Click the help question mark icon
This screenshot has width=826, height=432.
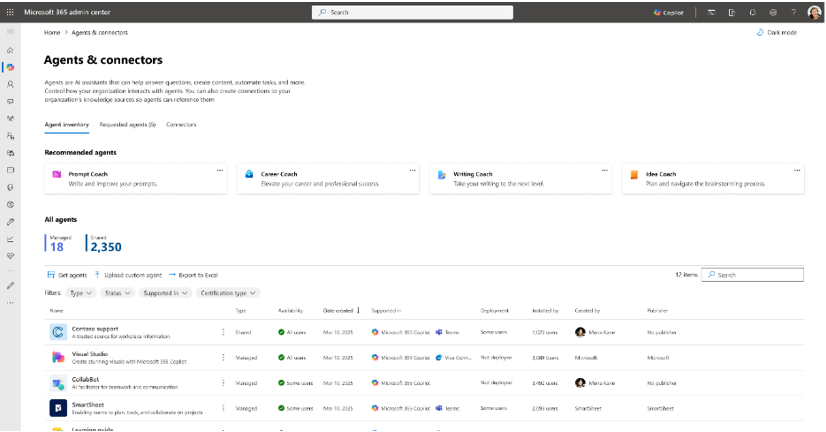[792, 12]
